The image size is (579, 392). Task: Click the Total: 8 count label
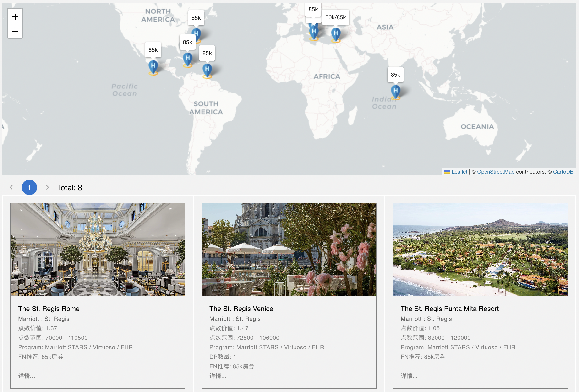[x=69, y=188]
